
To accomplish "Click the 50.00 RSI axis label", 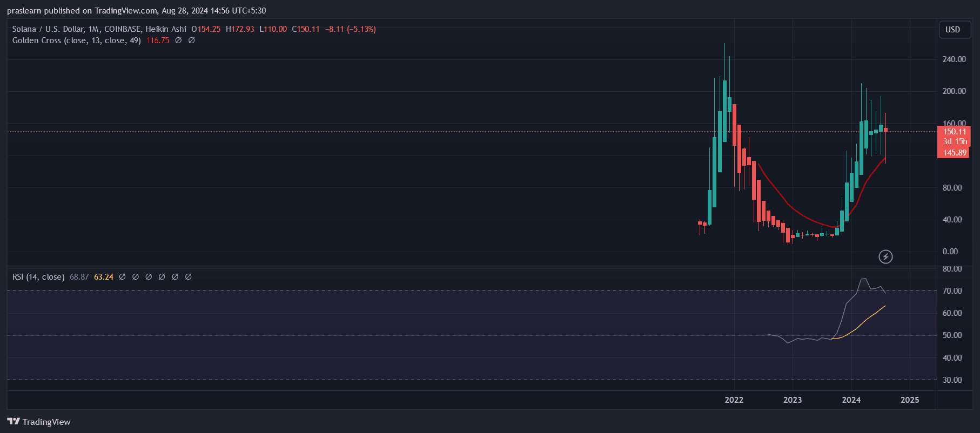I will [952, 335].
